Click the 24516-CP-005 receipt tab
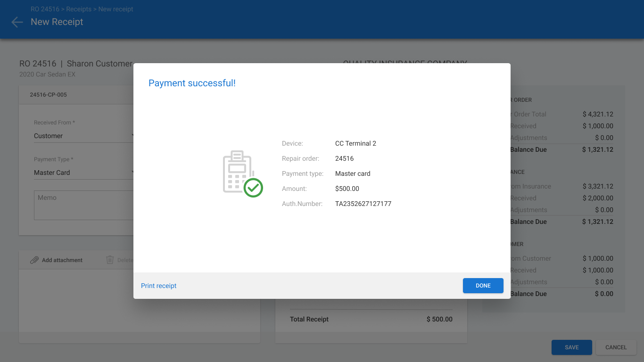The height and width of the screenshot is (362, 644). coord(49,95)
